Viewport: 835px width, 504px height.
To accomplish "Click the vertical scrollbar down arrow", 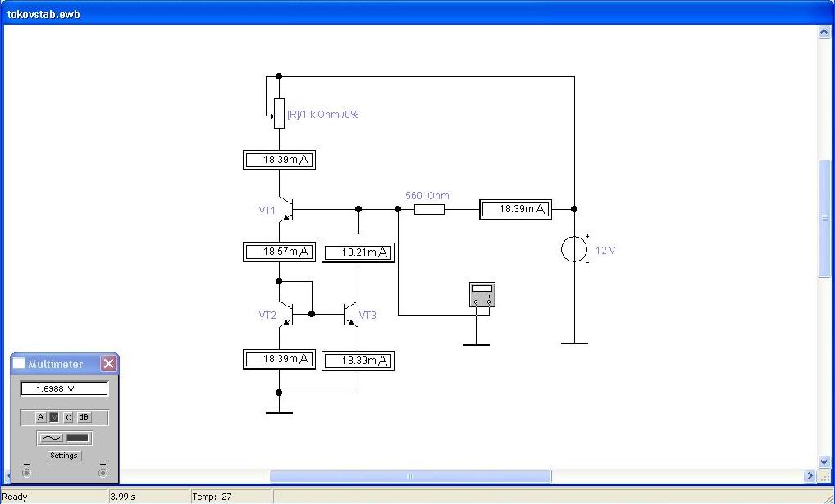I will point(824,462).
